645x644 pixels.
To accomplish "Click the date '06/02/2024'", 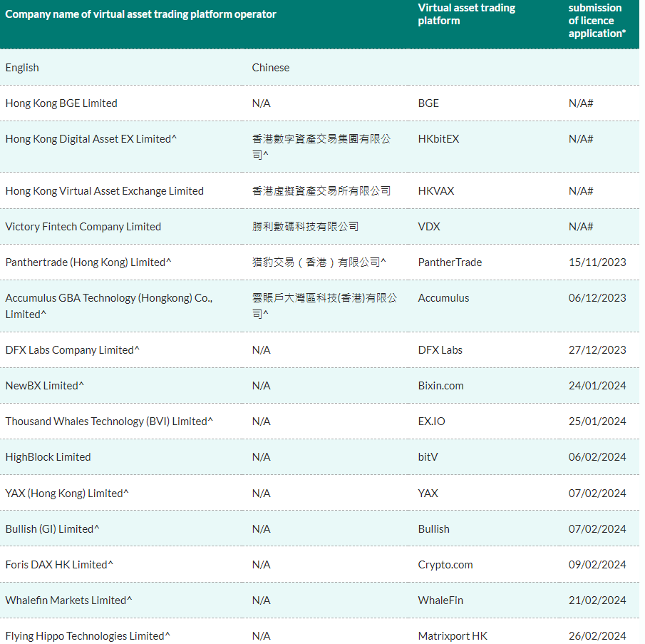I will (597, 457).
